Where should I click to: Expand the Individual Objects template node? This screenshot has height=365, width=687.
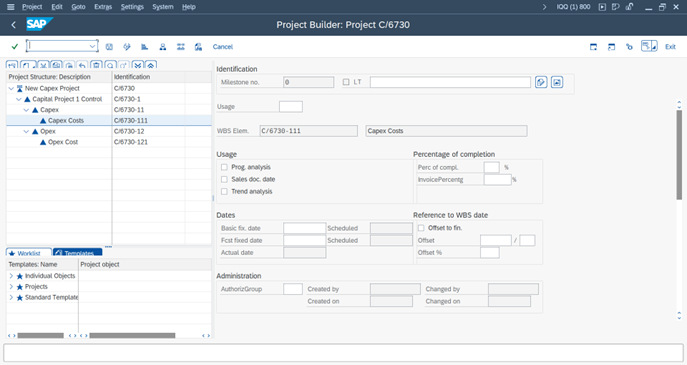[11, 276]
